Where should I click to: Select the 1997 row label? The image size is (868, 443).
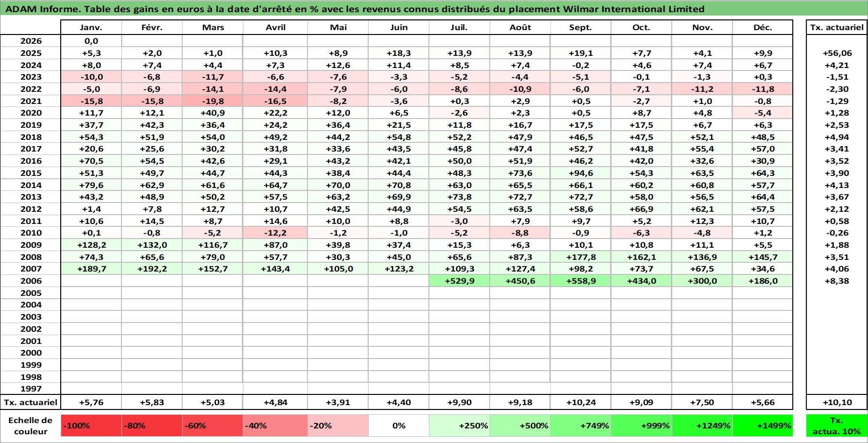coord(31,389)
